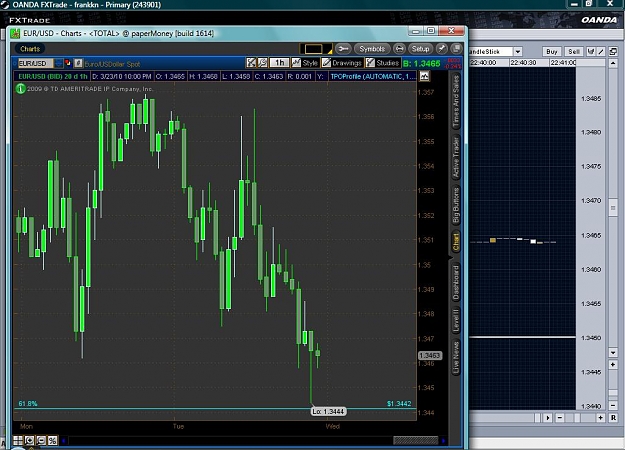This screenshot has width=625, height=450.
Task: Click the grid layout icon at chart bottom
Action: click(x=18, y=440)
